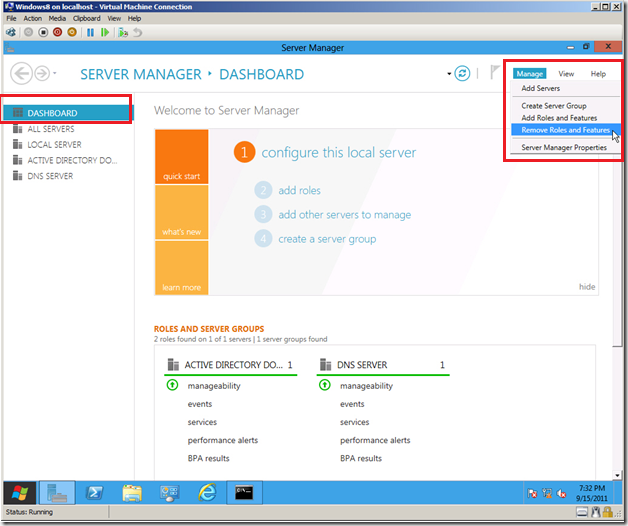Open Server Manager from the taskbar
The height and width of the screenshot is (526, 628).
coord(57,492)
